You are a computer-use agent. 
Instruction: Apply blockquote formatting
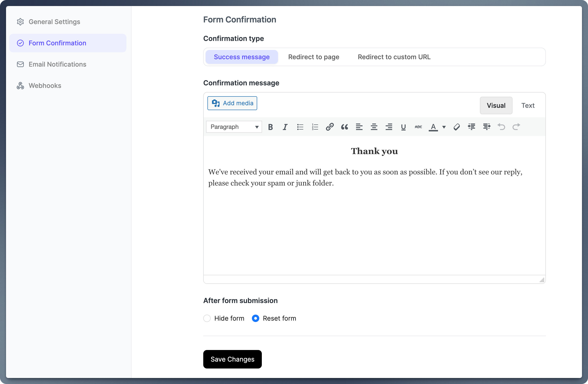[x=344, y=127]
